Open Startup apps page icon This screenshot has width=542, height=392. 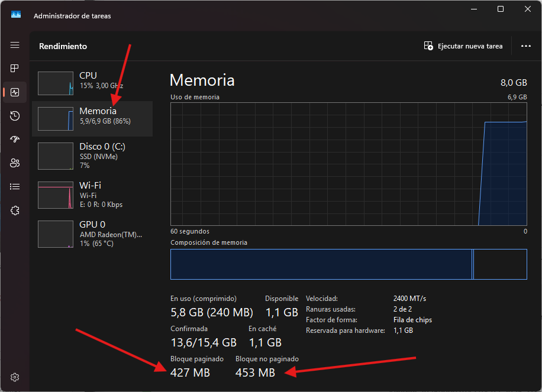(x=15, y=139)
